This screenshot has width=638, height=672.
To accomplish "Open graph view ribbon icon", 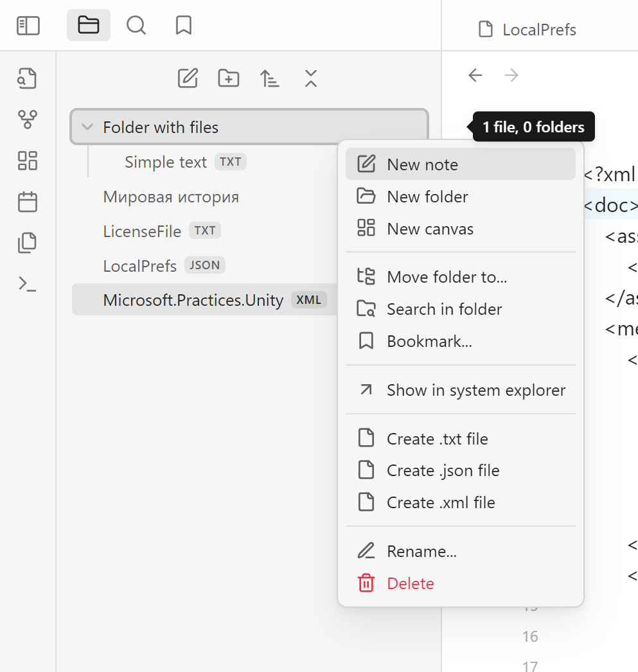I will click(x=28, y=119).
